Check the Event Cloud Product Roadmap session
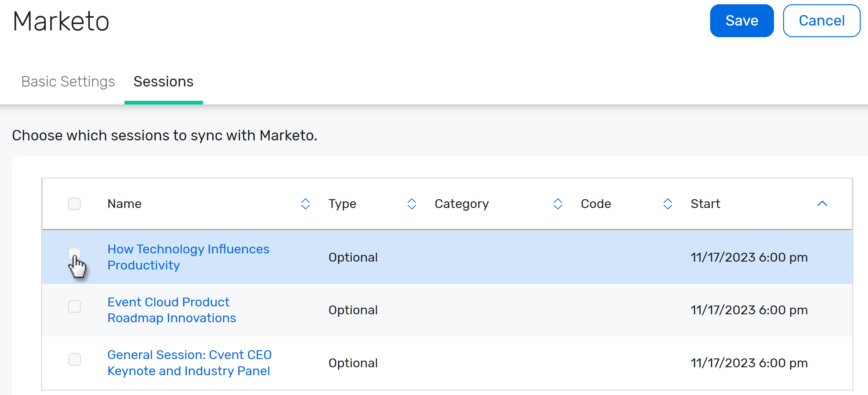The width and height of the screenshot is (868, 395). pos(75,307)
